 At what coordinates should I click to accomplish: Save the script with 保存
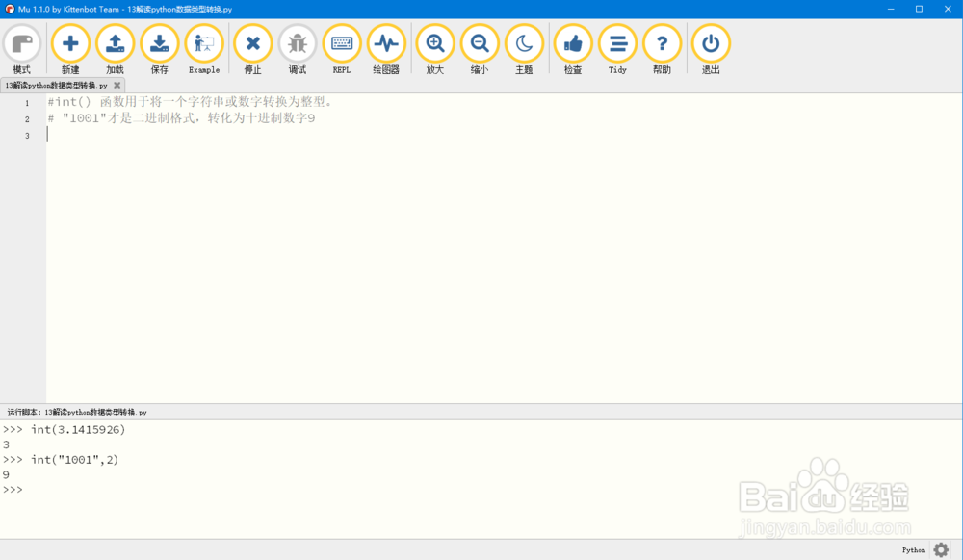click(160, 49)
